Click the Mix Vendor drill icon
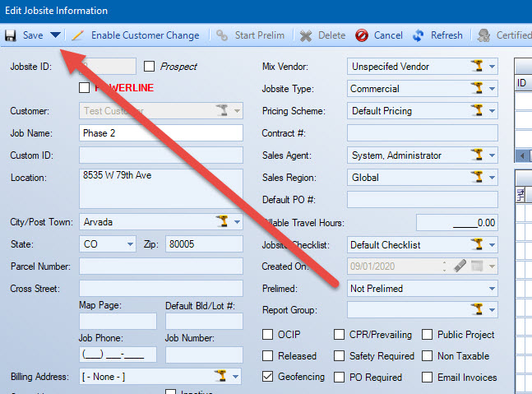 click(x=478, y=66)
